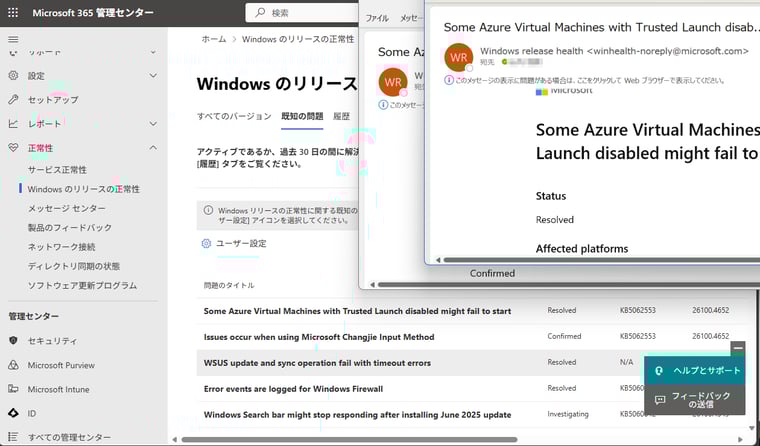
Task: Click the issue title column header
Action: pyautogui.click(x=229, y=286)
